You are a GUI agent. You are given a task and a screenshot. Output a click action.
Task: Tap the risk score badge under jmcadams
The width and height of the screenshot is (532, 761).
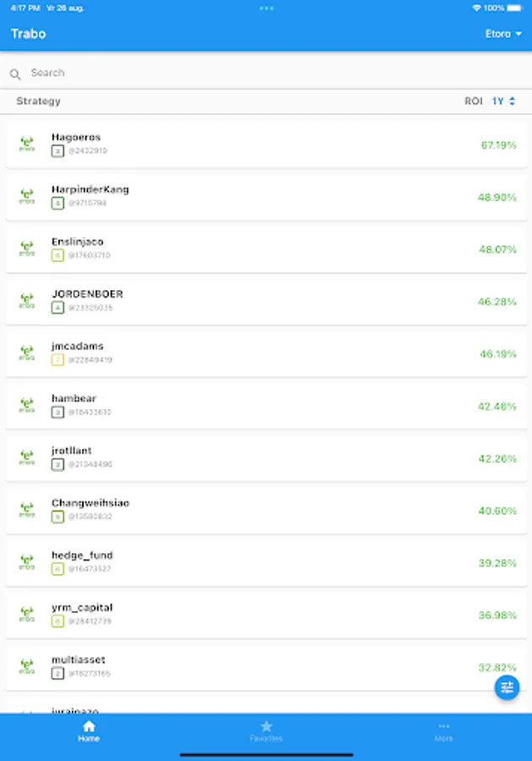58,360
